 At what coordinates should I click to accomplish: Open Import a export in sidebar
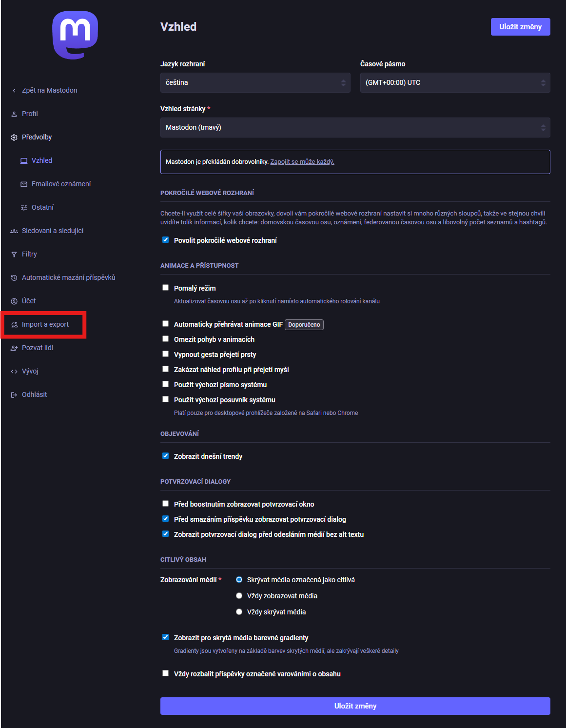pos(45,325)
